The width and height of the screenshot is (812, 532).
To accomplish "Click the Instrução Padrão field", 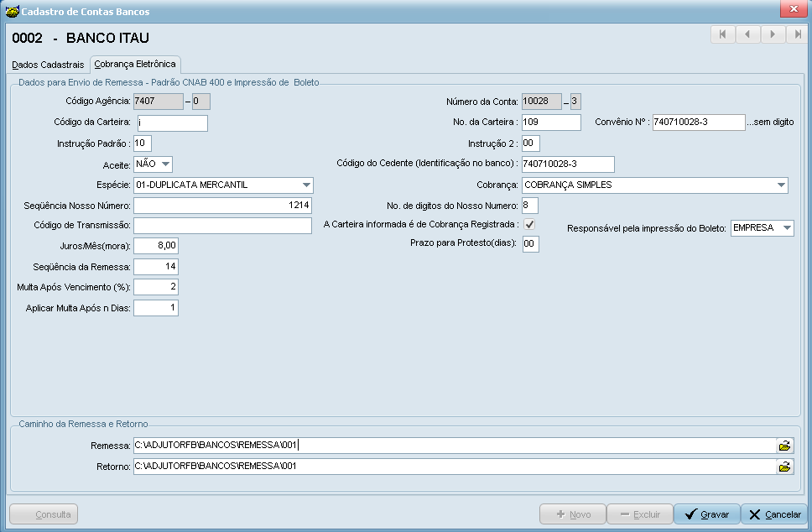I will [x=143, y=143].
